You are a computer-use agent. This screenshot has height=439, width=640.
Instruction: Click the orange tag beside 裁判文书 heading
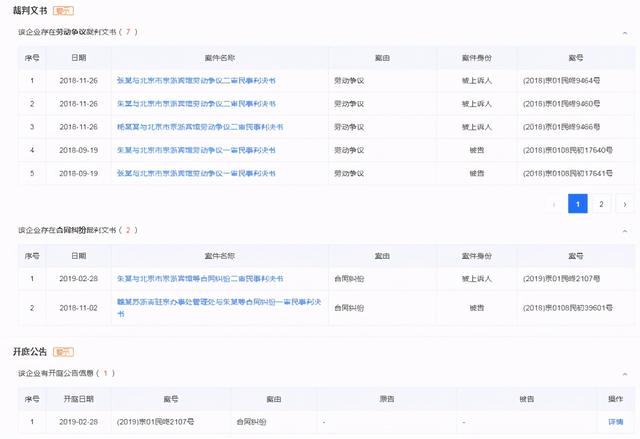63,11
